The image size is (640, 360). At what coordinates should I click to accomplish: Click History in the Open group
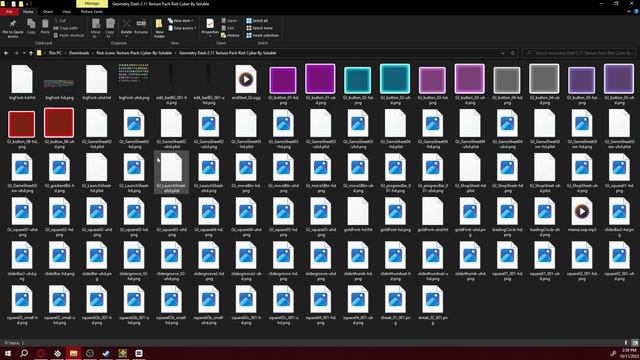tap(230, 36)
